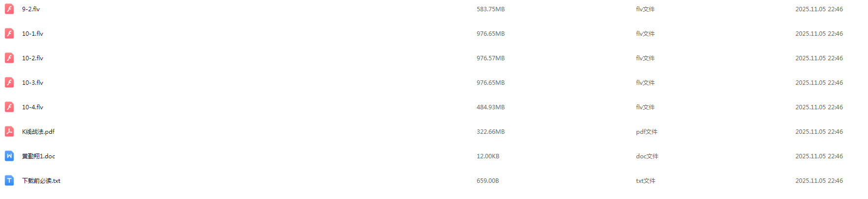Click the flv icon beside 10-1.flv
Image resolution: width=868 pixels, height=199 pixels.
9,33
